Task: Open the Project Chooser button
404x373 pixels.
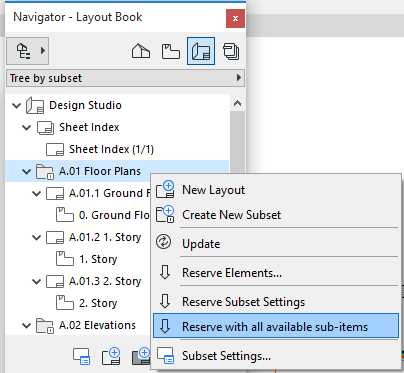Action: tap(28, 51)
